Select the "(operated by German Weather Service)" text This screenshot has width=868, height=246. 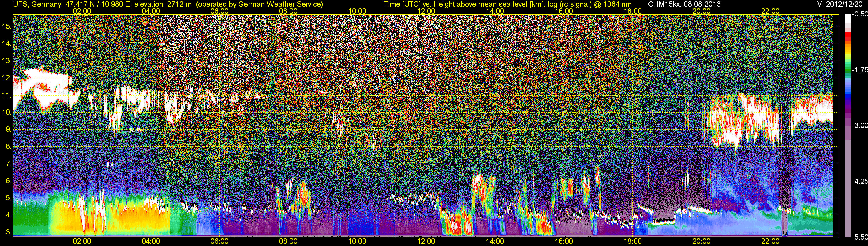(x=260, y=4)
